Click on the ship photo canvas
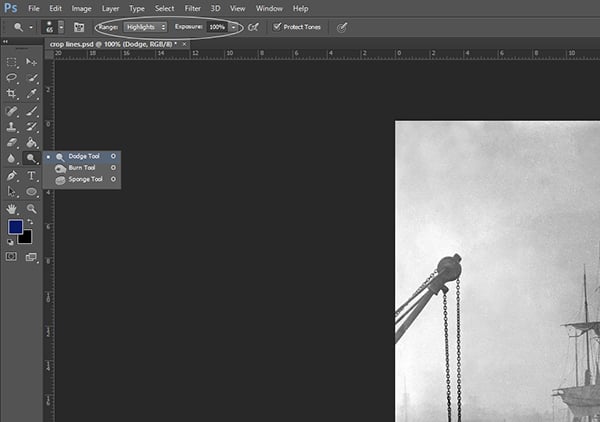This screenshot has height=422, width=600. [497, 272]
